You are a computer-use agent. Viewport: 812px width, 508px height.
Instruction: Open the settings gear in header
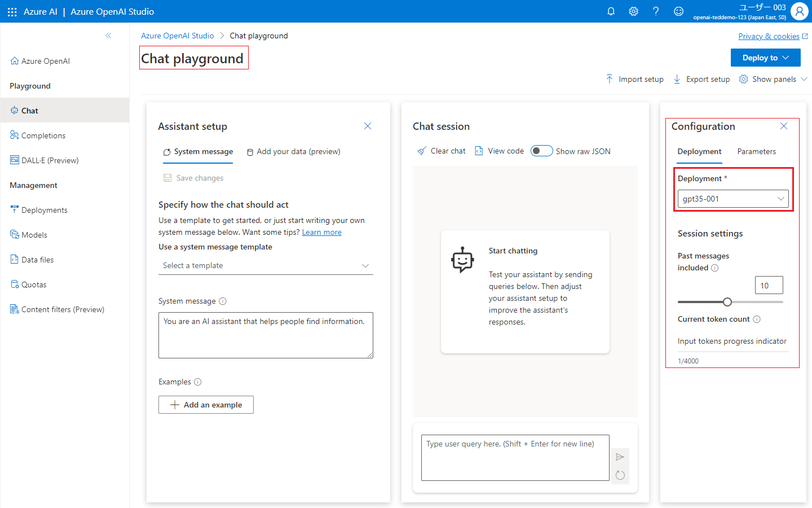(x=633, y=11)
